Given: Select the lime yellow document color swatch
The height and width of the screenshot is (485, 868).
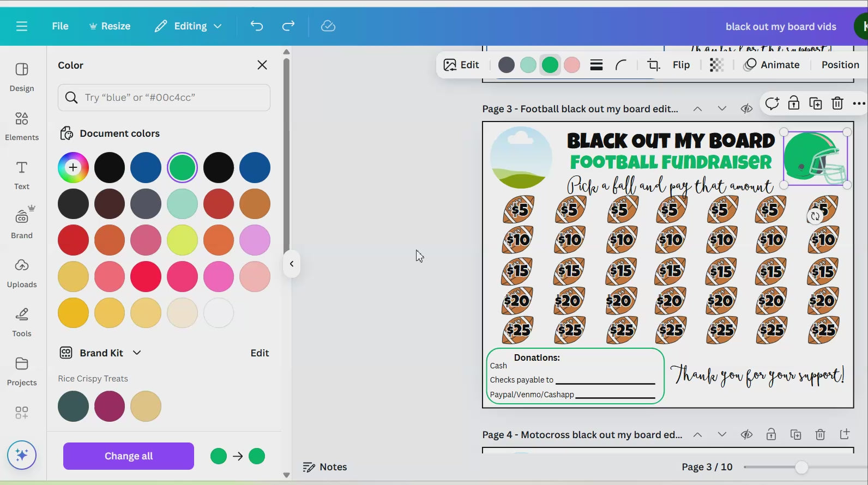Looking at the screenshot, I should [182, 240].
